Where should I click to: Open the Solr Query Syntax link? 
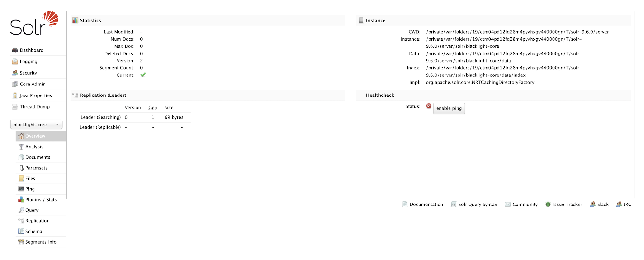click(478, 205)
